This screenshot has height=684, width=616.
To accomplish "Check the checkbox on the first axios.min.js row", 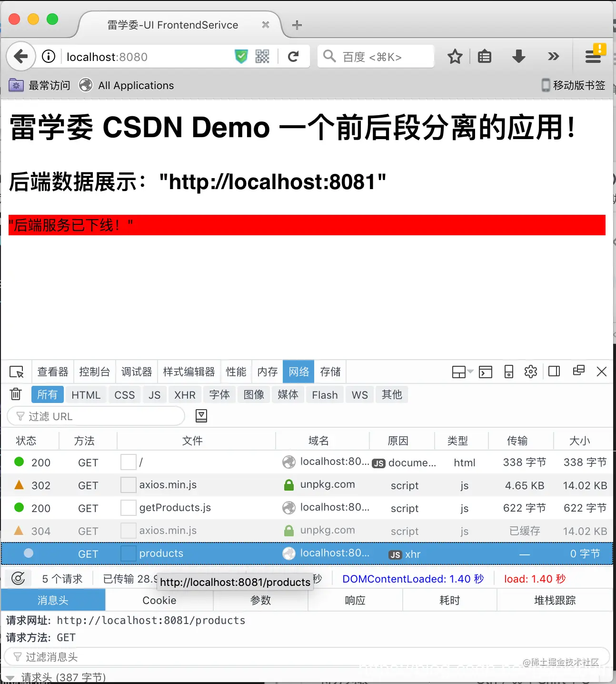I will click(128, 485).
